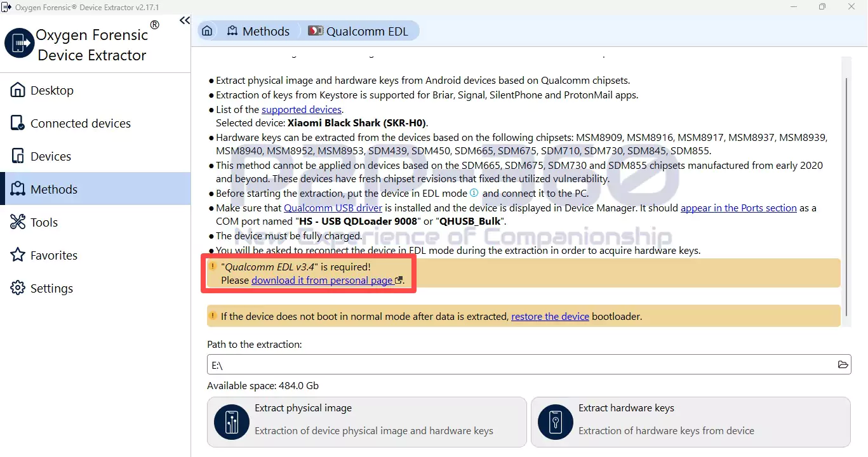Viewport: 868px width, 457px height.
Task: Click Qualcomm EDL breadcrumb chip icon
Action: [315, 31]
